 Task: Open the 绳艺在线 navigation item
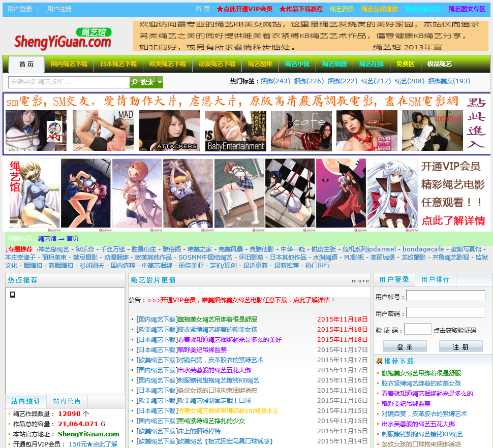(x=372, y=64)
